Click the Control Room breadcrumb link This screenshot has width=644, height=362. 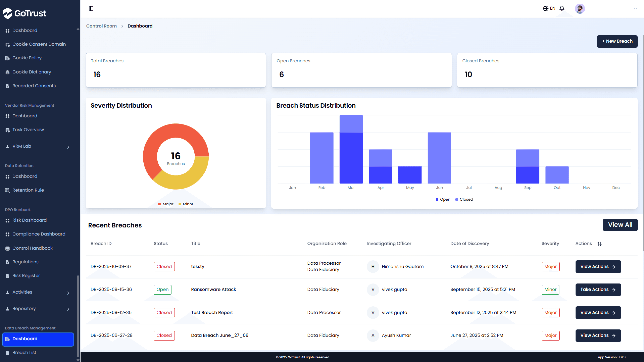[x=101, y=26]
